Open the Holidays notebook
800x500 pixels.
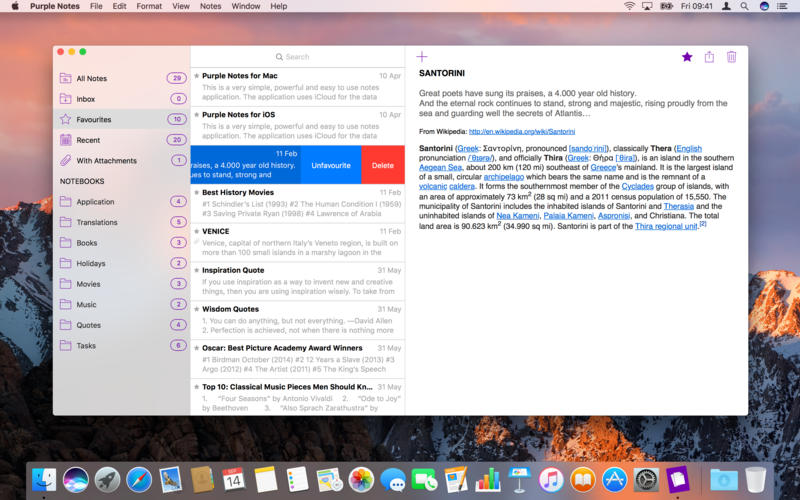point(122,263)
